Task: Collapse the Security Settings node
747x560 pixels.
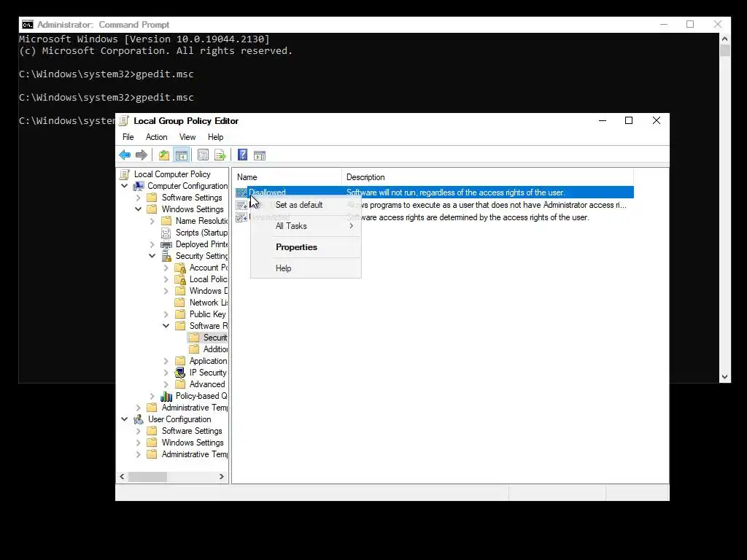Action: [x=152, y=256]
